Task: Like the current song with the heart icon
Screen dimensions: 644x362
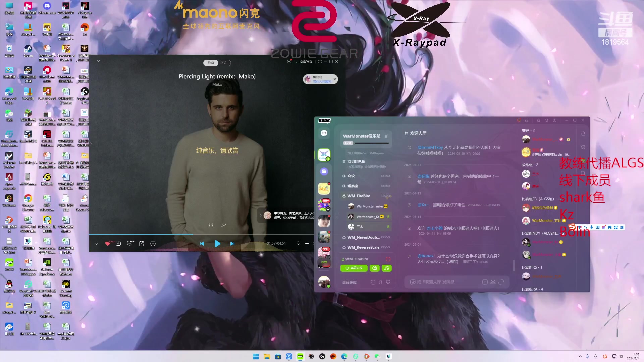Action: (107, 244)
